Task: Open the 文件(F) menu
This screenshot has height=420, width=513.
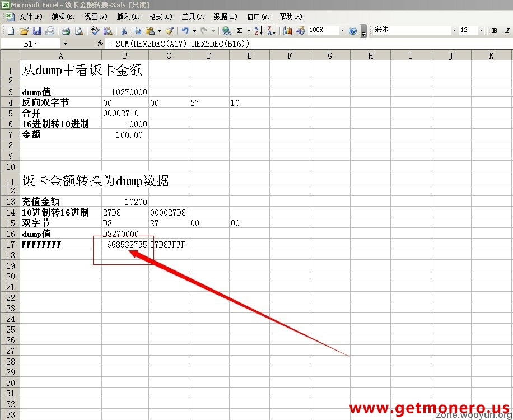Action: point(30,17)
